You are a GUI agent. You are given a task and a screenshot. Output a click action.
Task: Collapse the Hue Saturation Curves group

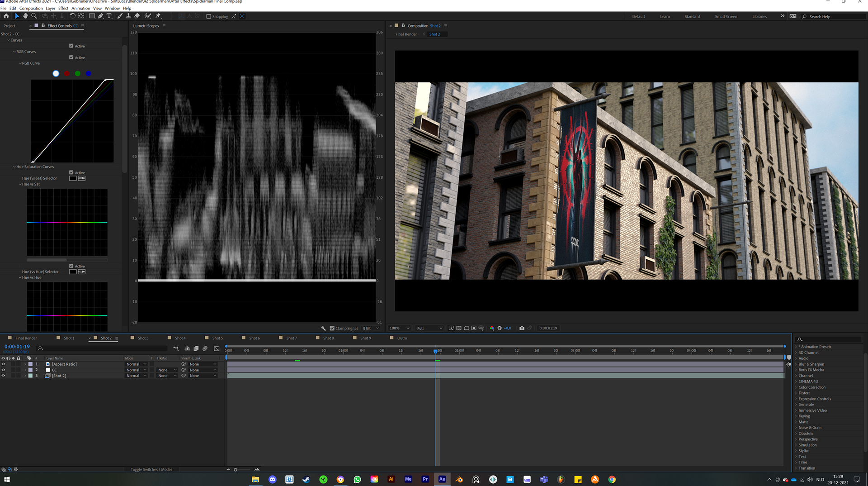(14, 167)
